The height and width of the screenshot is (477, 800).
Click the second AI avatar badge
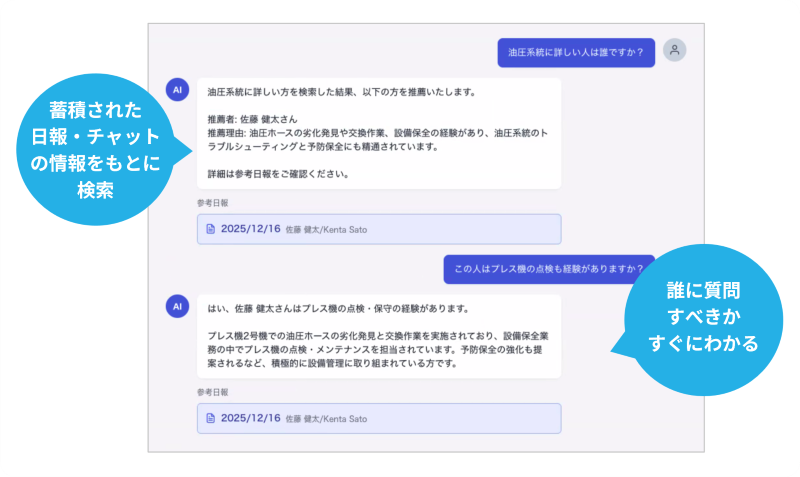point(176,306)
